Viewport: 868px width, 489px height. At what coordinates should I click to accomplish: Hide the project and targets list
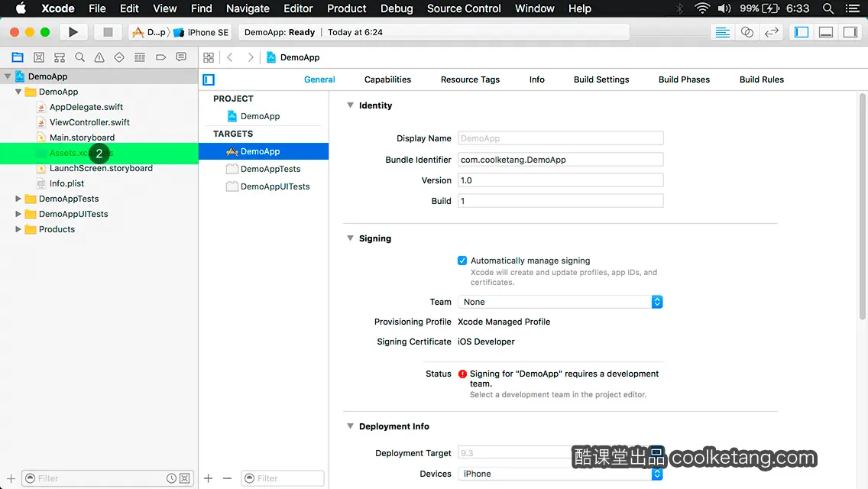[209, 79]
